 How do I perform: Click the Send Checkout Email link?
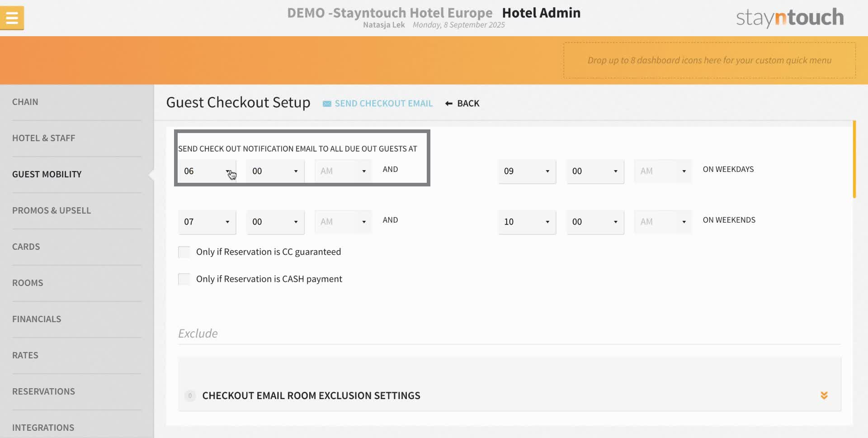pyautogui.click(x=383, y=103)
